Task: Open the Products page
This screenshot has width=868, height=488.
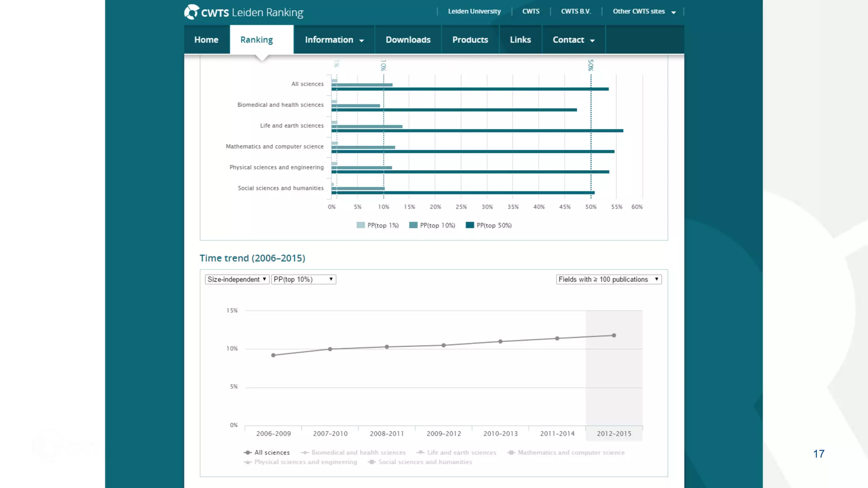Action: pos(470,40)
